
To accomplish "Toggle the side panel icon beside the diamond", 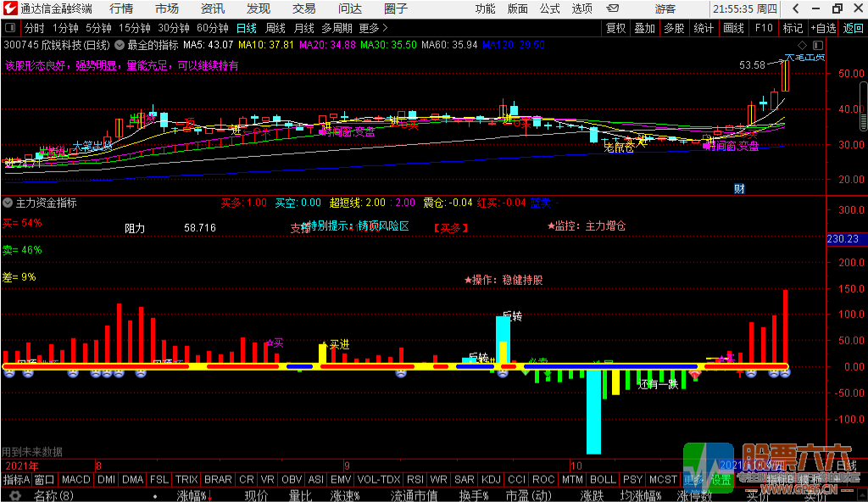I will pyautogui.click(x=818, y=45).
